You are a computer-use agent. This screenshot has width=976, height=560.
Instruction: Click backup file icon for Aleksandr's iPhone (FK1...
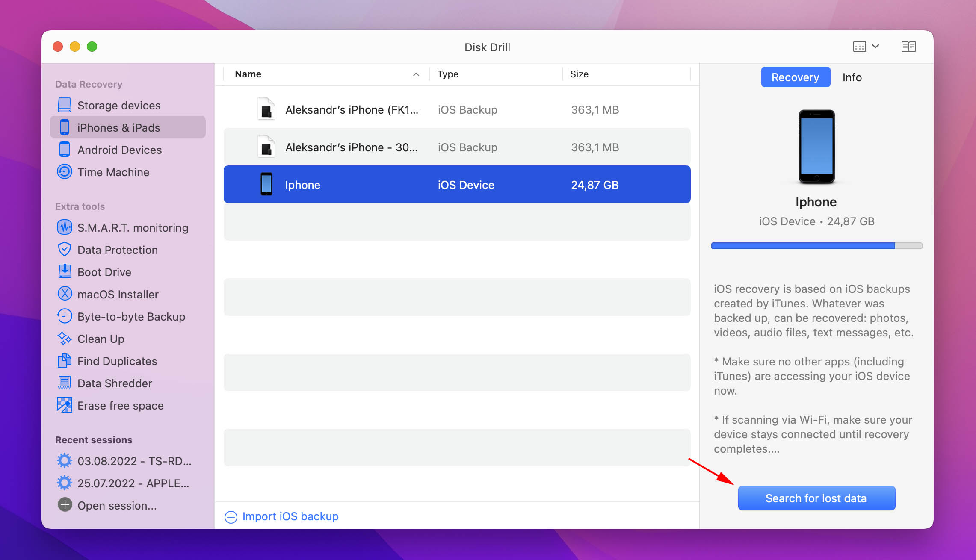point(266,109)
